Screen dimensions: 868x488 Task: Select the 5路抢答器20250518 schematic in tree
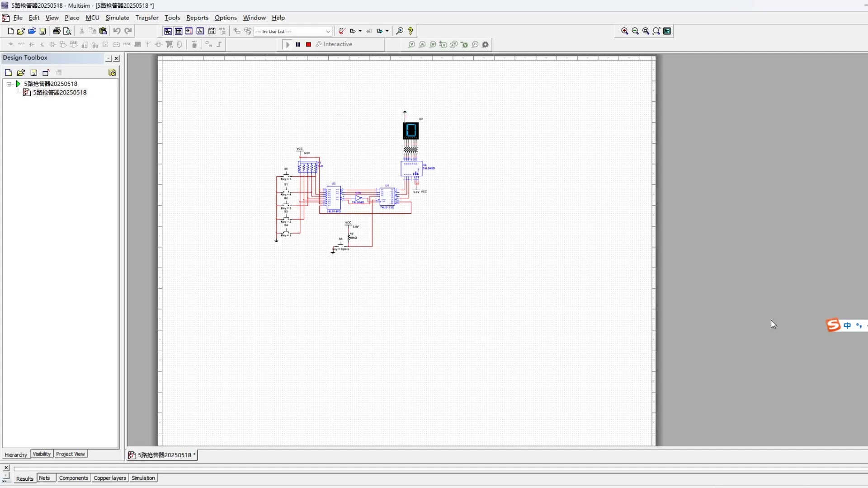click(x=59, y=93)
